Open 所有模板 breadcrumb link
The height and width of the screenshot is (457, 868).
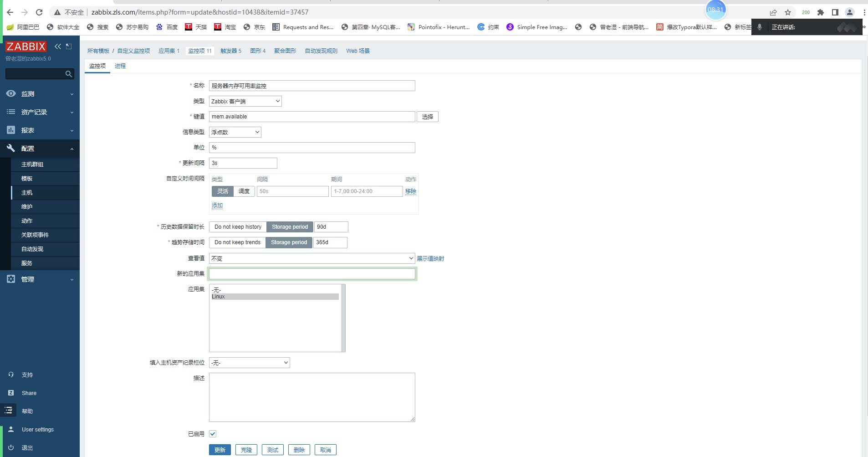(x=98, y=51)
